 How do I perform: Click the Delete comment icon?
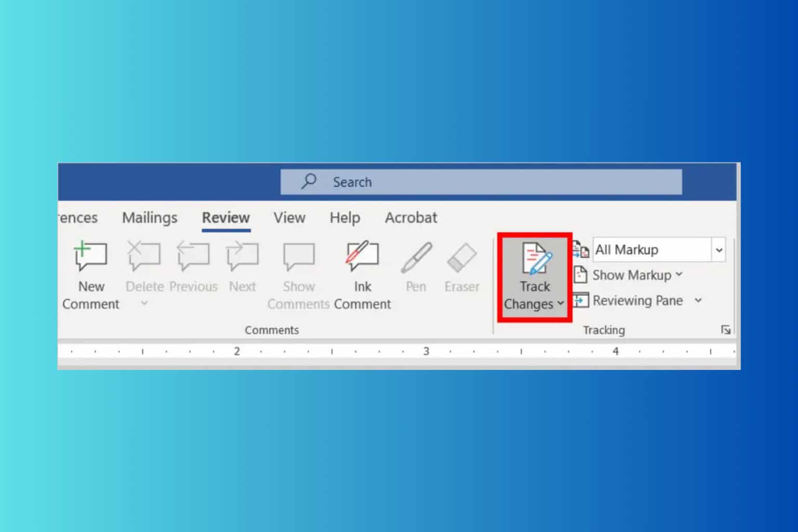tap(144, 257)
